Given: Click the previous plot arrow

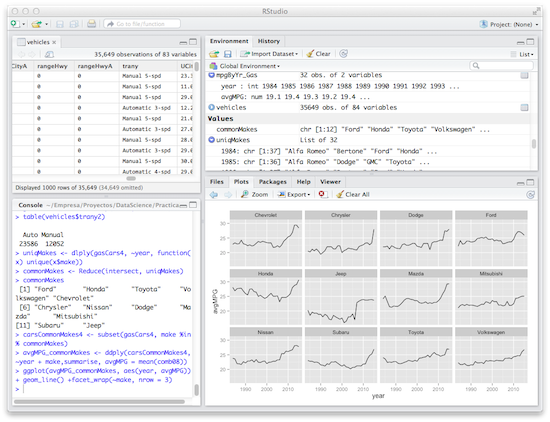Looking at the screenshot, I should click(x=214, y=195).
